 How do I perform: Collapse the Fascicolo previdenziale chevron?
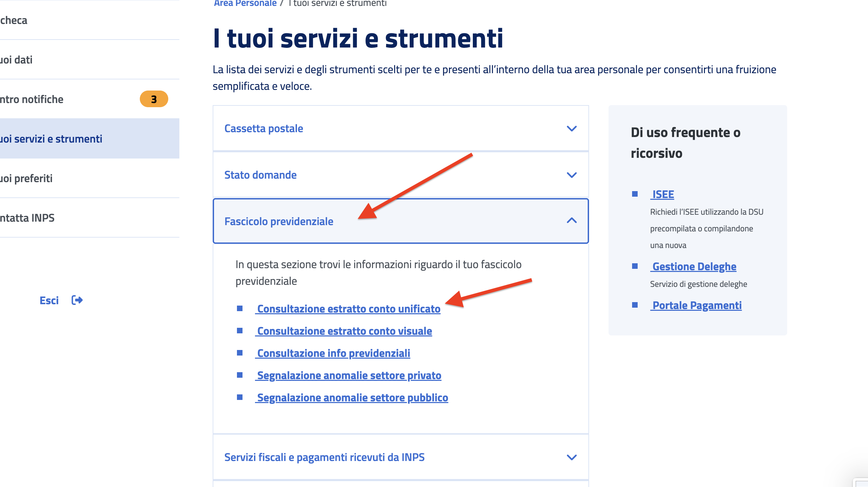pyautogui.click(x=571, y=221)
